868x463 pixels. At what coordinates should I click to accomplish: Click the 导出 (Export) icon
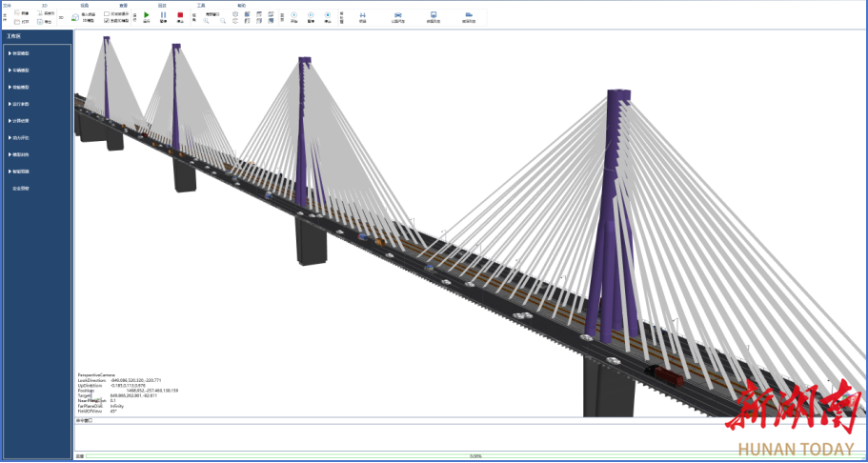(x=40, y=21)
